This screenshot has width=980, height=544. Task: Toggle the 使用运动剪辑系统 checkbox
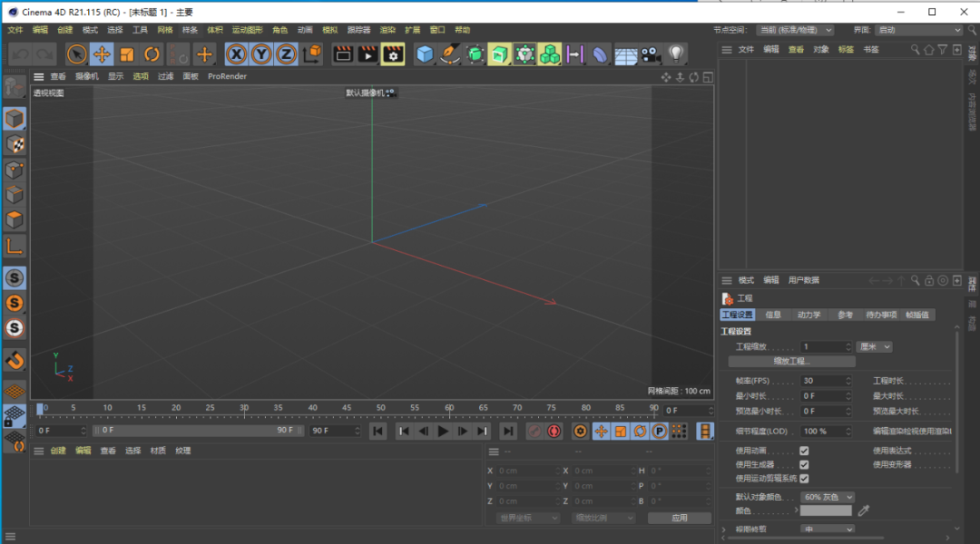click(x=804, y=479)
